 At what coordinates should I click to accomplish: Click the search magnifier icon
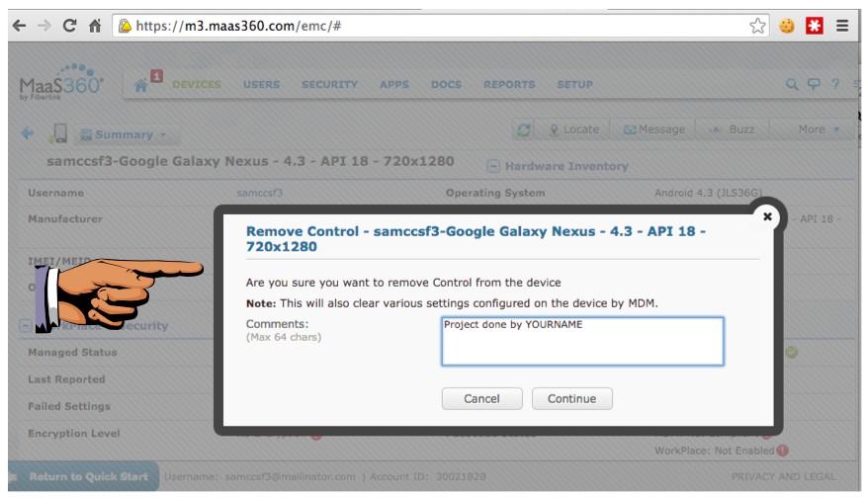point(792,84)
